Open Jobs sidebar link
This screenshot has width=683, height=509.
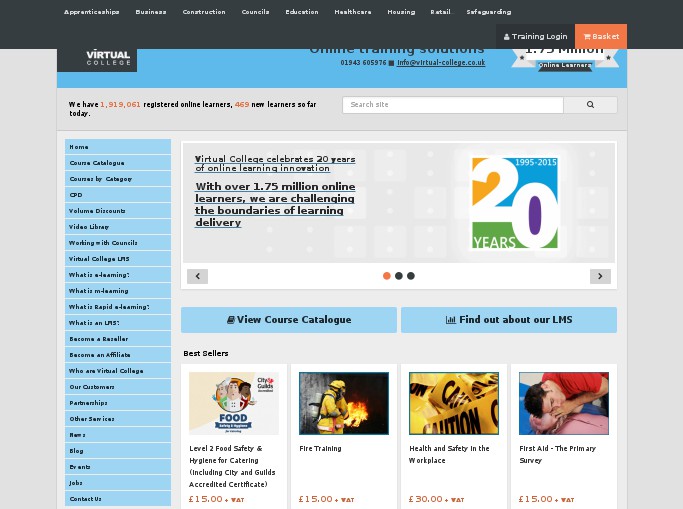(118, 483)
